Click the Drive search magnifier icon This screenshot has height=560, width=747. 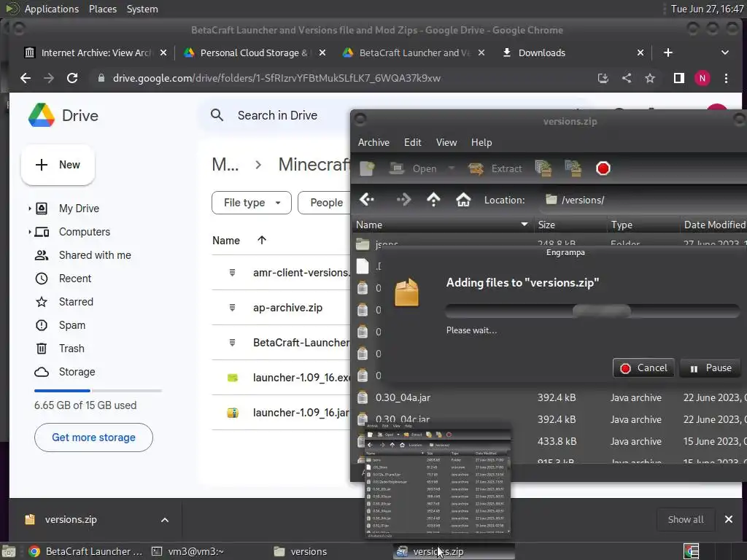pos(217,115)
